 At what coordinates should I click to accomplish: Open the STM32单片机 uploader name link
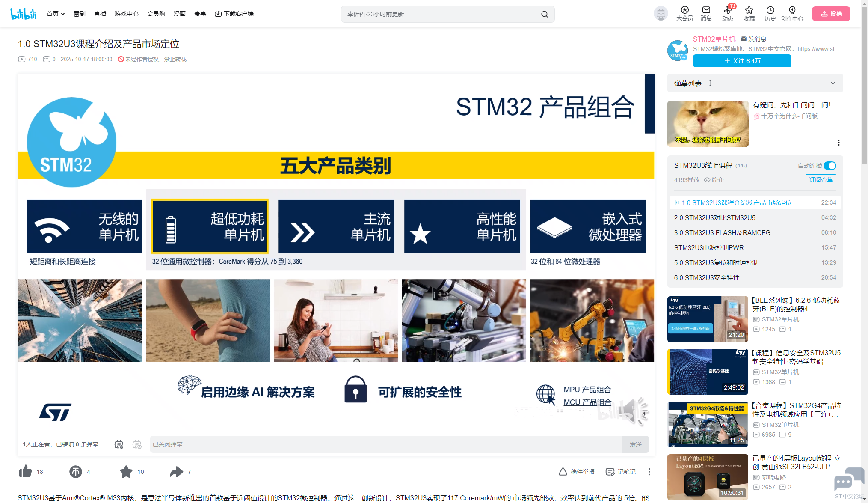714,39
